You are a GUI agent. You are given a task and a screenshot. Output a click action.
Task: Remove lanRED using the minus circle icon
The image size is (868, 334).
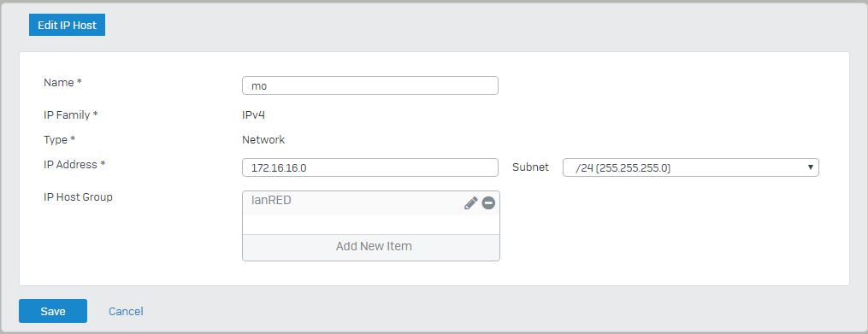coord(488,203)
